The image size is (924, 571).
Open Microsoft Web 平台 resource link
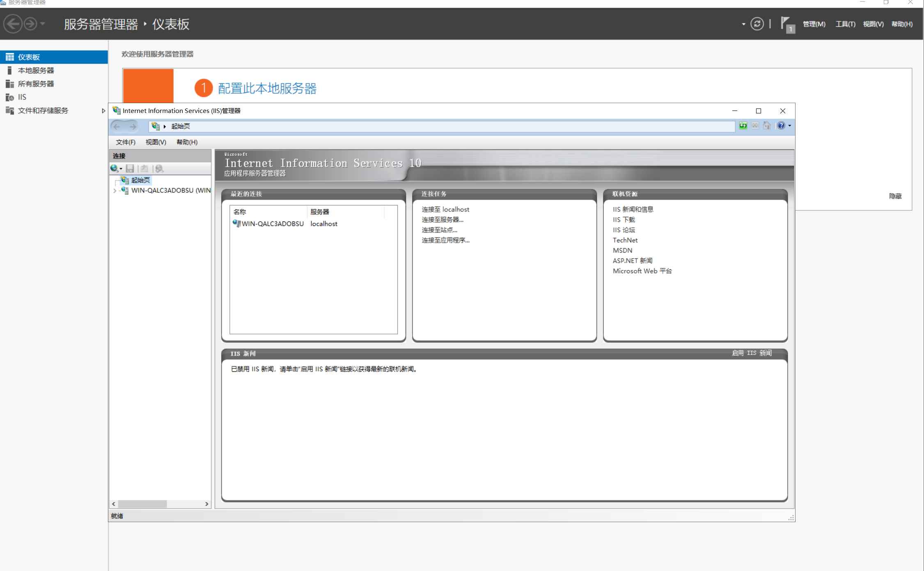(x=642, y=271)
